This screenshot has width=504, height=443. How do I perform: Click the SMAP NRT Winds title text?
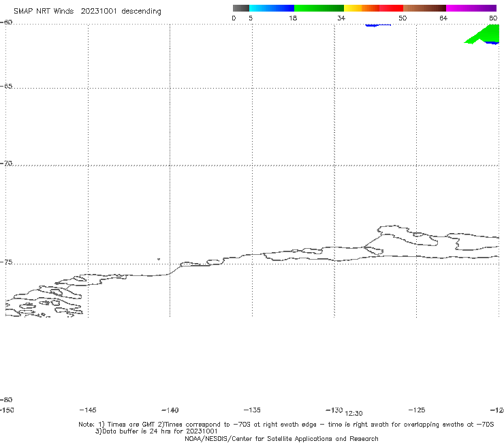tap(44, 11)
